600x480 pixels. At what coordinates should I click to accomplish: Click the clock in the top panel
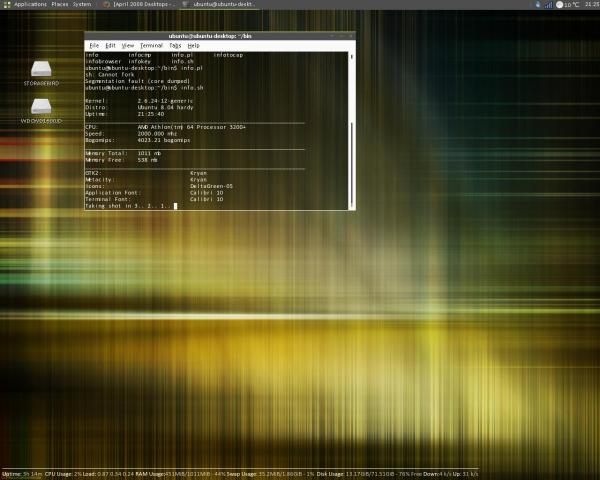coord(592,4)
